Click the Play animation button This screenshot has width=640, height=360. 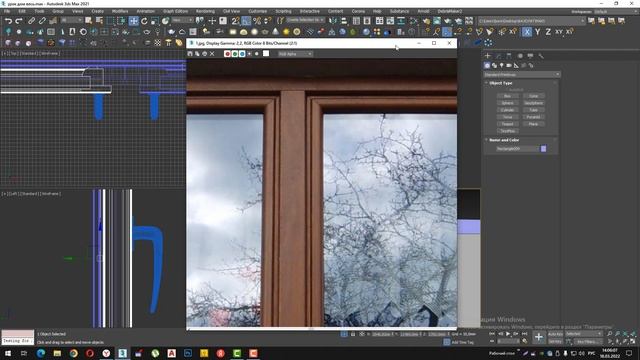[x=508, y=334]
